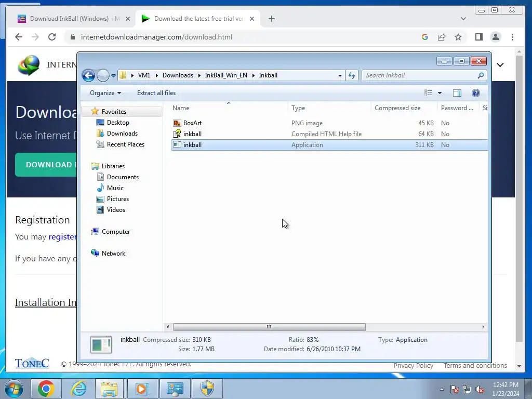Click the horizontal scrollbar thumb in file list

(269, 327)
